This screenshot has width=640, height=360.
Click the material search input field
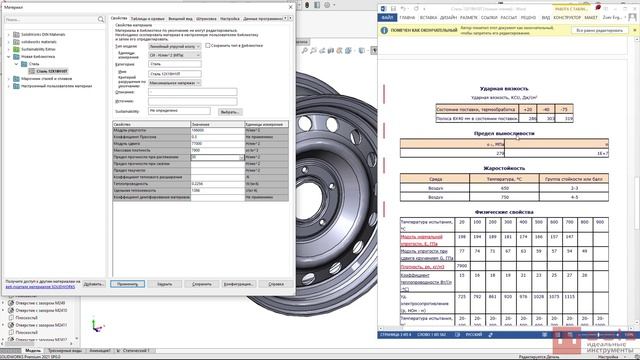point(51,20)
